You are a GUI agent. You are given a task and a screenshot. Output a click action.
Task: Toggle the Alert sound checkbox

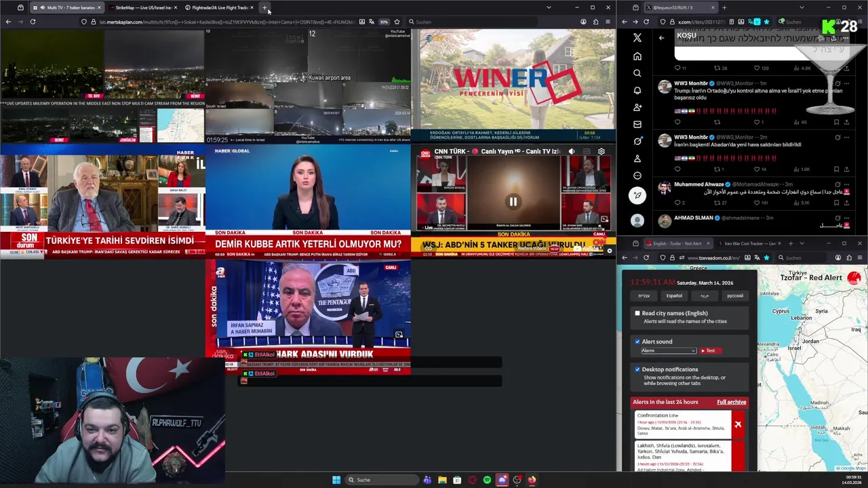637,342
